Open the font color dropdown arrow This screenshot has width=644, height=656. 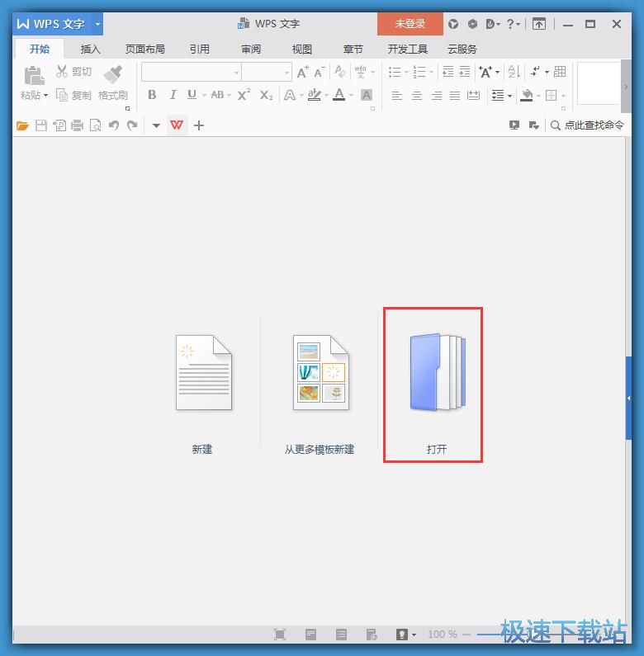[352, 96]
